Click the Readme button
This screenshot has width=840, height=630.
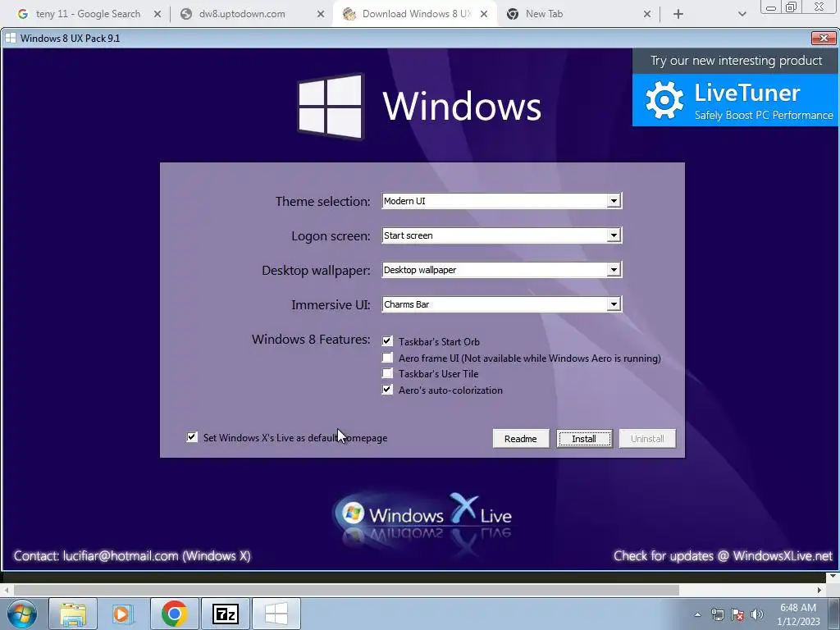[521, 439]
